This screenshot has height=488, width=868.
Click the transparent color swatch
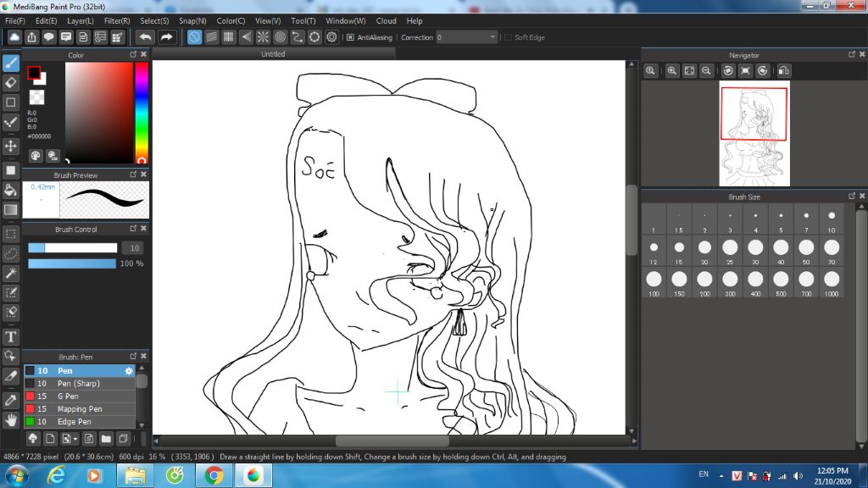pos(36,97)
